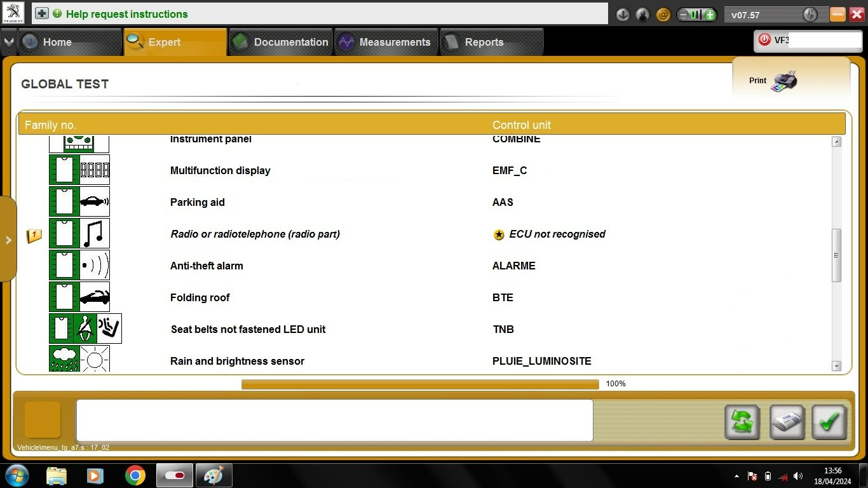Select the Folding roof row text
Image resolution: width=868 pixels, height=488 pixels.
(x=200, y=297)
